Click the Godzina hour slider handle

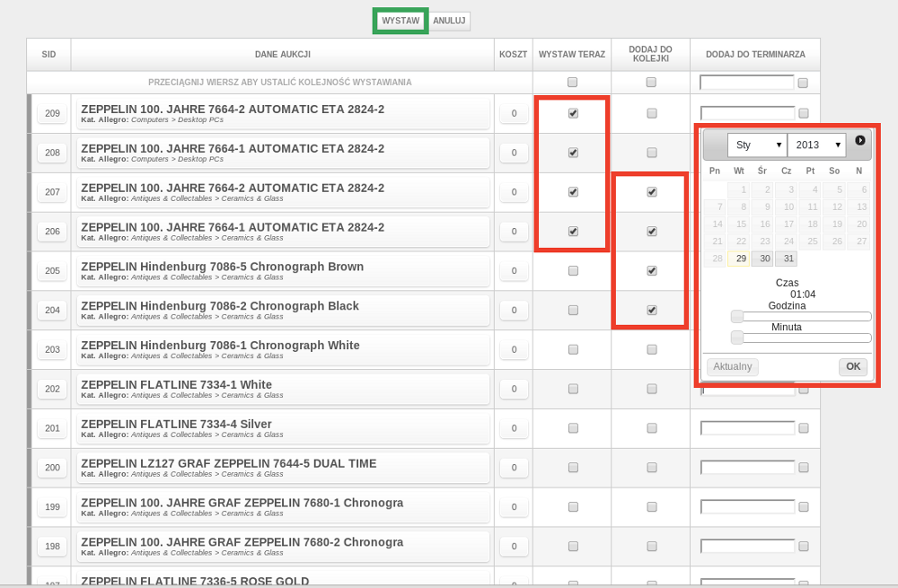coord(737,316)
